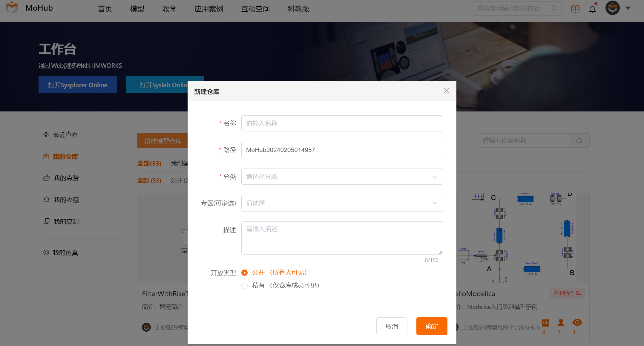644x346 pixels.
Task: Click the MoHub brand name link
Action: (39, 8)
